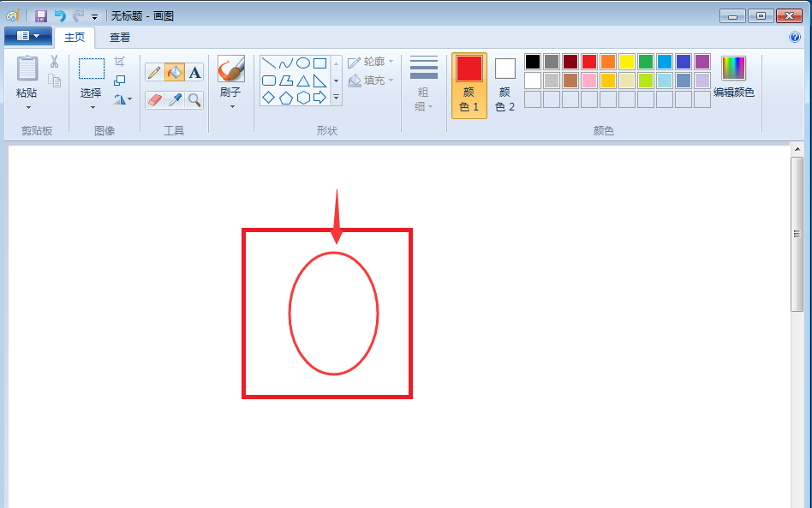Open the Rotate or flip dropdown
Viewport: 812px width, 508px height.
122,99
